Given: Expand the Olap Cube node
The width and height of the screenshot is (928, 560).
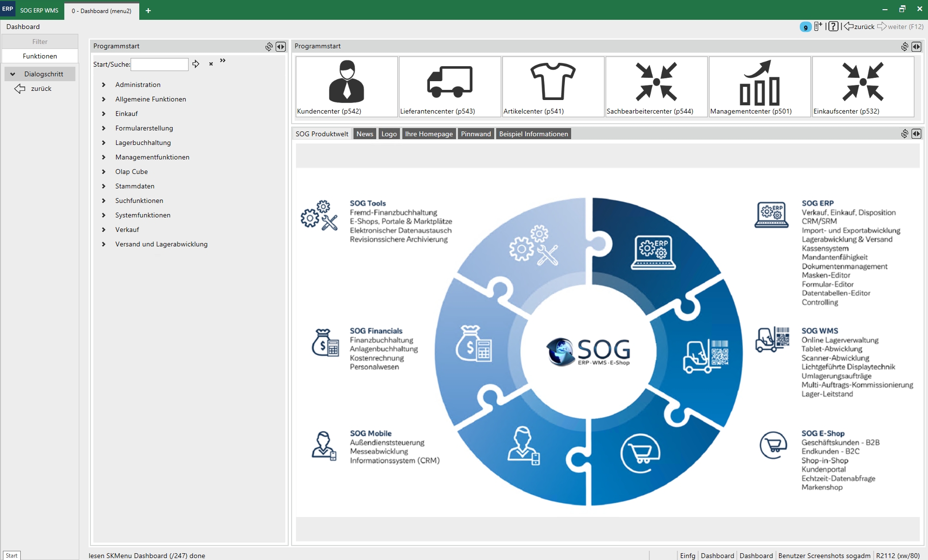Looking at the screenshot, I should pyautogui.click(x=103, y=172).
